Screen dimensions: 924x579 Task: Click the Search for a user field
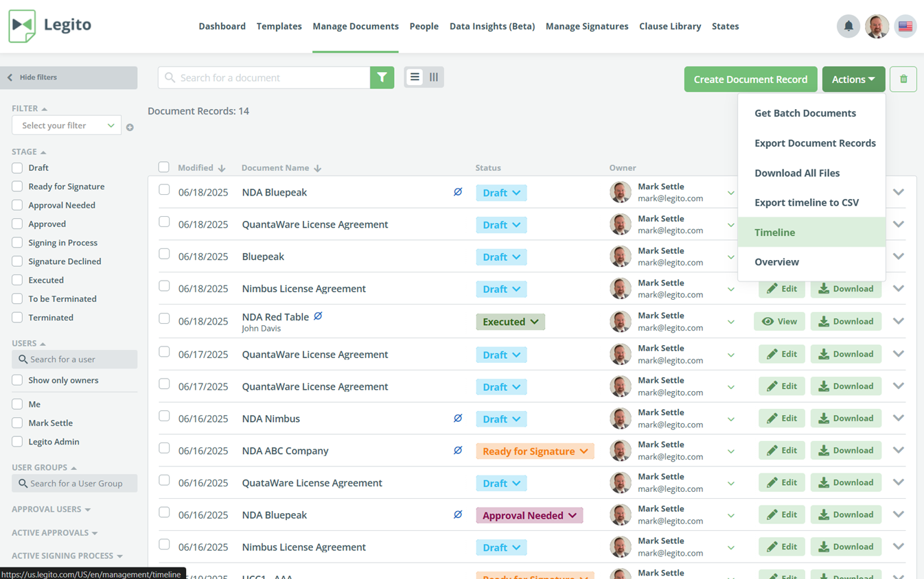(74, 359)
